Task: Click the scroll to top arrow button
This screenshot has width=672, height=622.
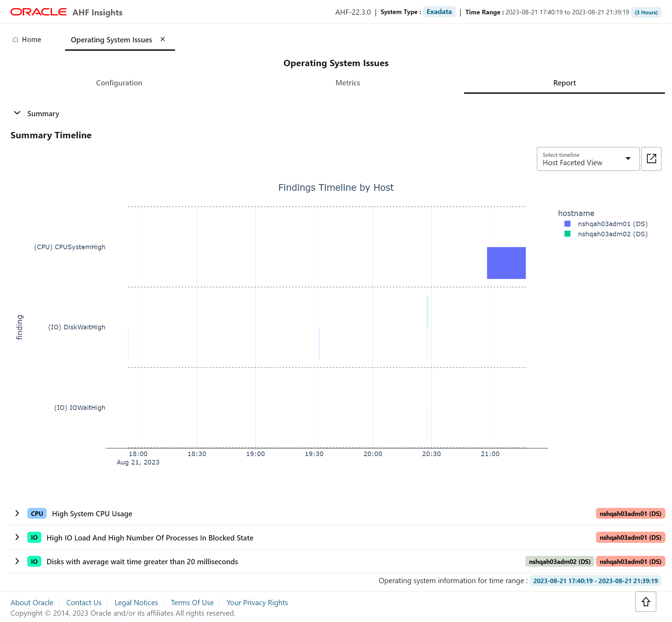Action: pyautogui.click(x=646, y=602)
